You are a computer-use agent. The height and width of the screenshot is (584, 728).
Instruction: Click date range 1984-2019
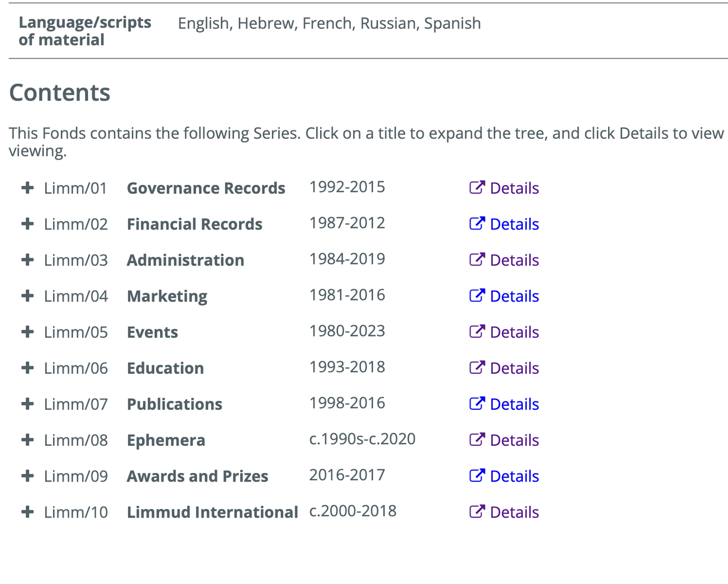tap(347, 259)
